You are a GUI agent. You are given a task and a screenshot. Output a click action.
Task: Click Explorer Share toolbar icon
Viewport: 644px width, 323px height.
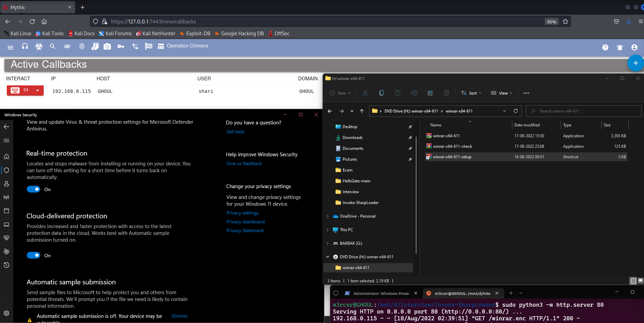430,93
